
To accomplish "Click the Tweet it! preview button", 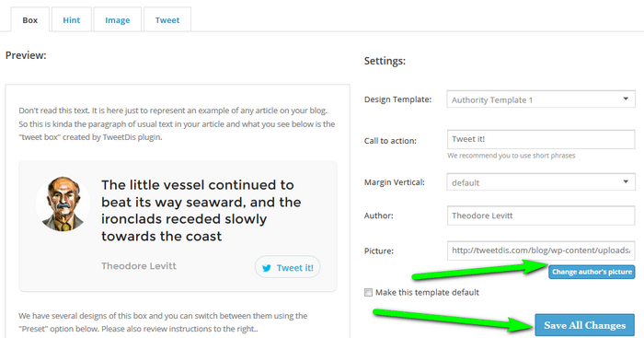I will 287,267.
